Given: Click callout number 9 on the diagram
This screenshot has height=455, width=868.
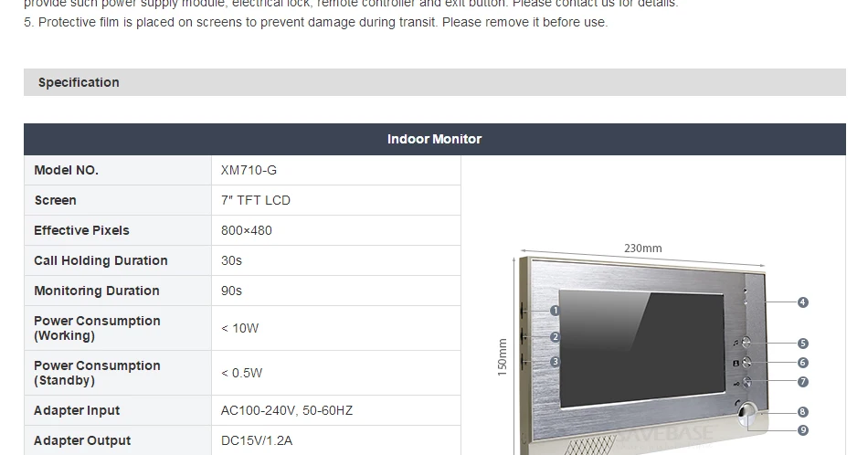Looking at the screenshot, I should click(803, 430).
